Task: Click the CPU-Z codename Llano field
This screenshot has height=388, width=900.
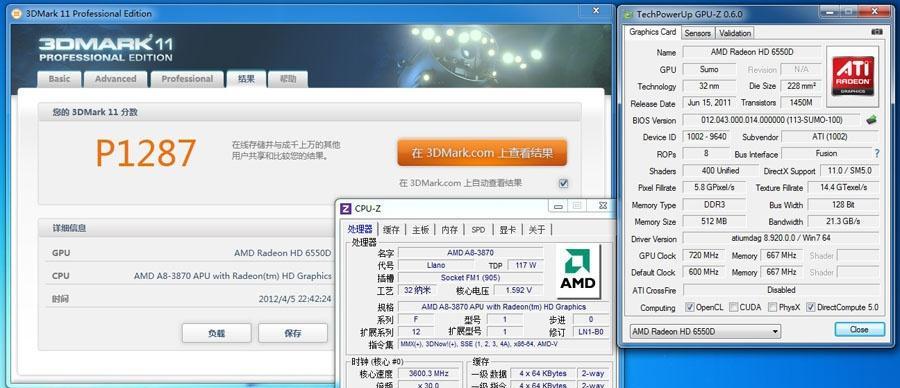Action: (x=436, y=265)
